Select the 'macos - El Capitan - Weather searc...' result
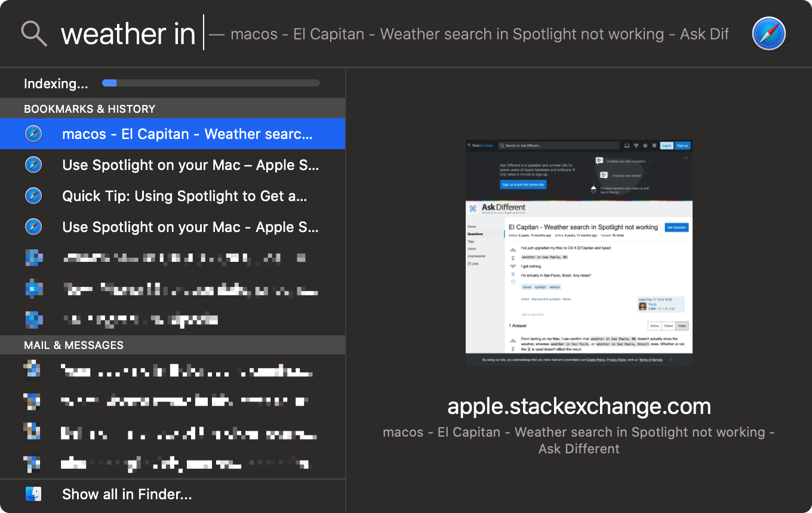 173,134
